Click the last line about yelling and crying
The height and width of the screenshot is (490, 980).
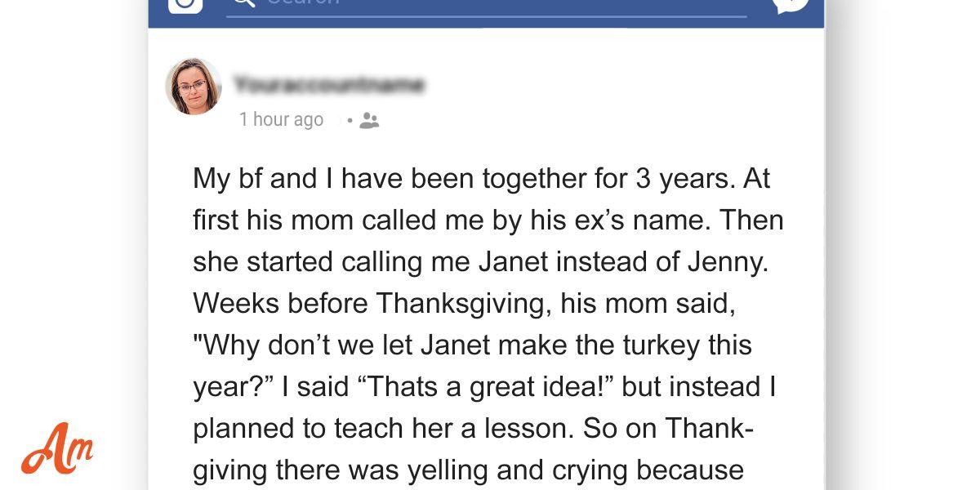(468, 470)
